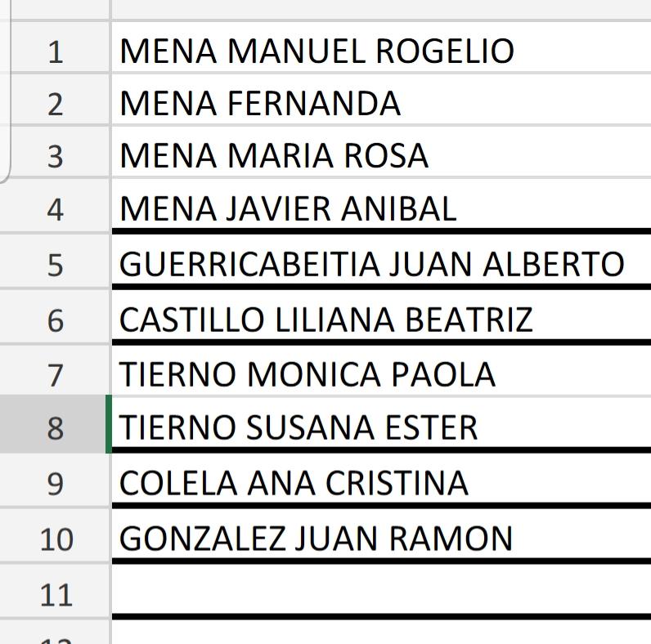This screenshot has height=644, width=651.
Task: Click cell containing COLELA ANA CRISTINA
Action: (x=382, y=478)
